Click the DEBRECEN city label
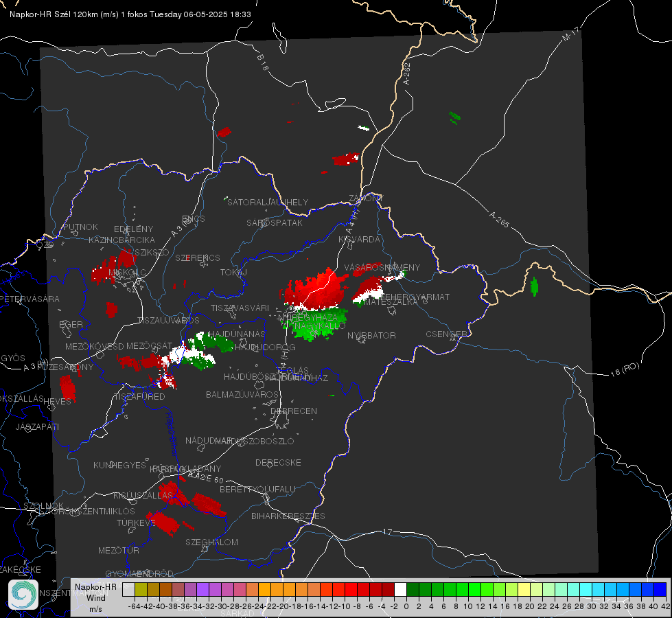Viewport: 672px width, 618px height. 294,411
